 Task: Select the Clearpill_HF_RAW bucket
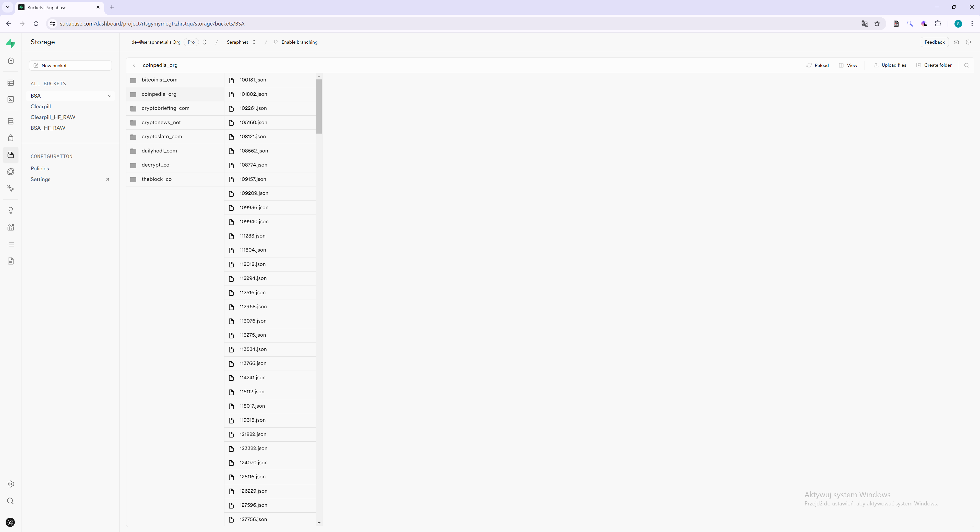tap(53, 117)
